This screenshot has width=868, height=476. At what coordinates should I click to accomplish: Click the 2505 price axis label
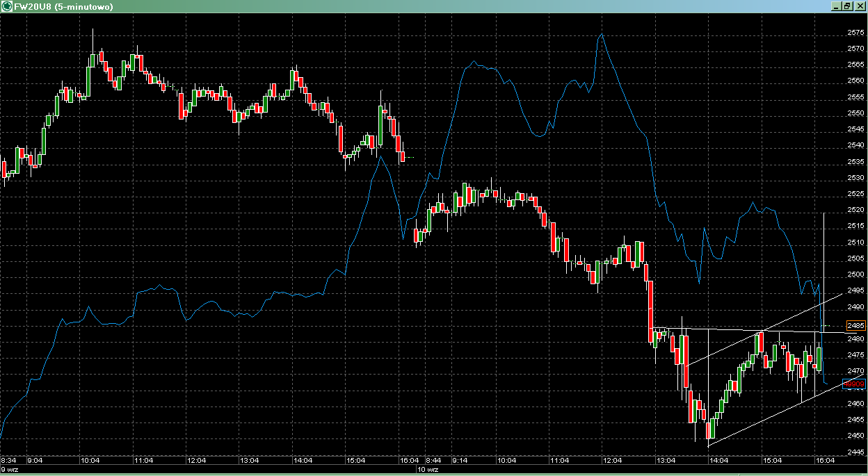pyautogui.click(x=855, y=258)
